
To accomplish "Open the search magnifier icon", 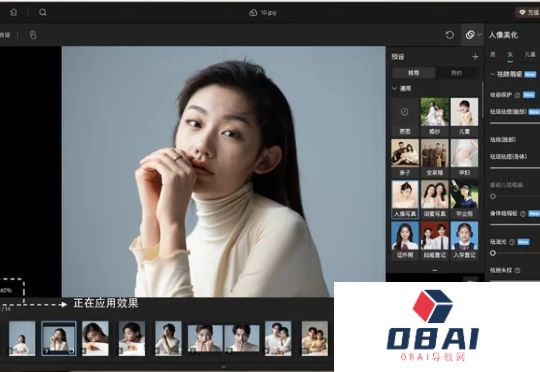I will click(x=43, y=12).
